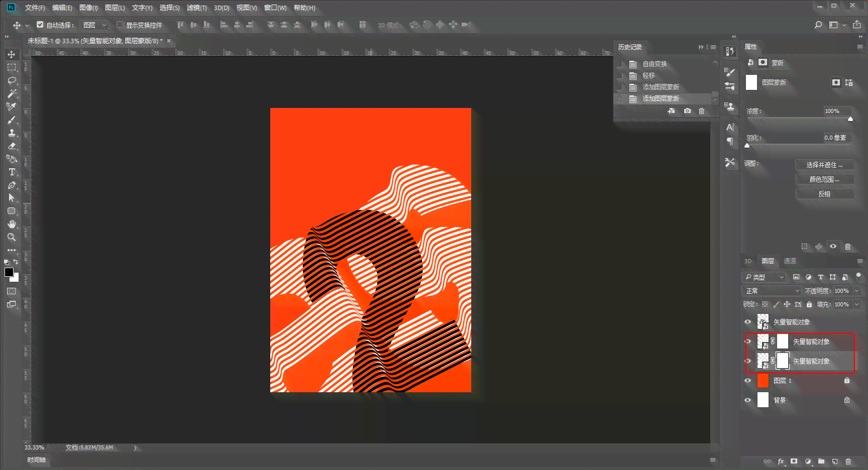Select the Type tool
This screenshot has height=470, width=868.
[12, 172]
